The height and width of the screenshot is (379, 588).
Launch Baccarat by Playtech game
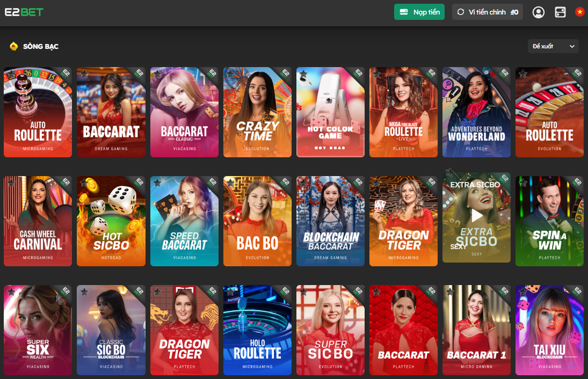[x=403, y=330]
